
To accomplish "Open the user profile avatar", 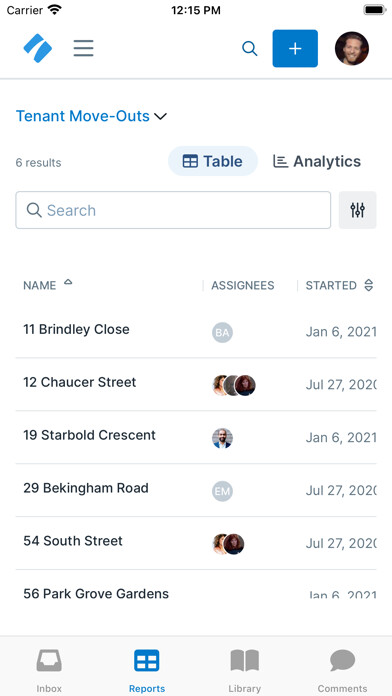I will click(352, 48).
